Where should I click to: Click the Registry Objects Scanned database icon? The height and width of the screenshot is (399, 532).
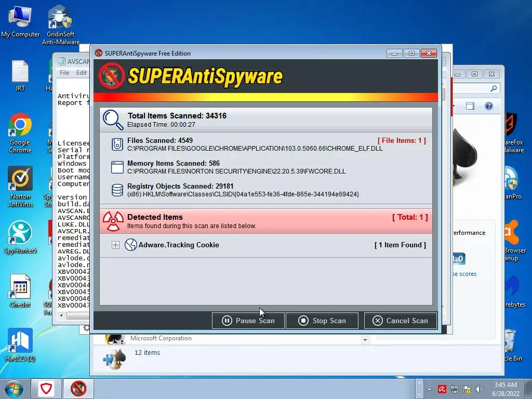pyautogui.click(x=117, y=190)
